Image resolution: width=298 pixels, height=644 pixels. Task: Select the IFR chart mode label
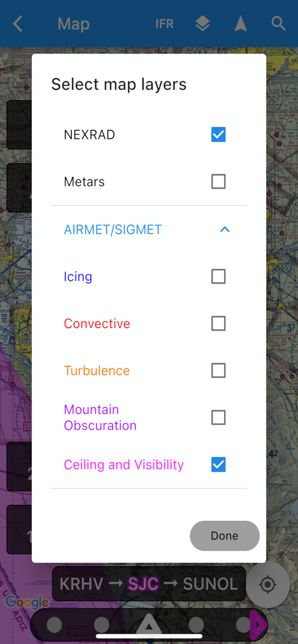(x=165, y=24)
